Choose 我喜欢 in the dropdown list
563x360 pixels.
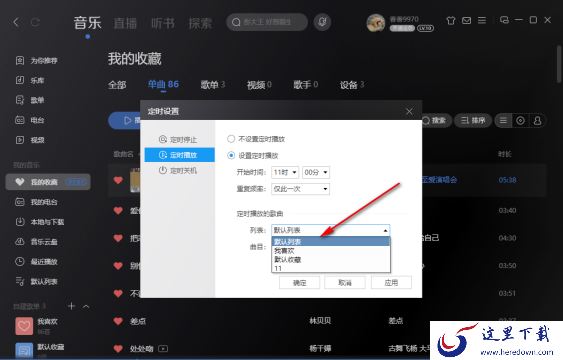(x=331, y=251)
